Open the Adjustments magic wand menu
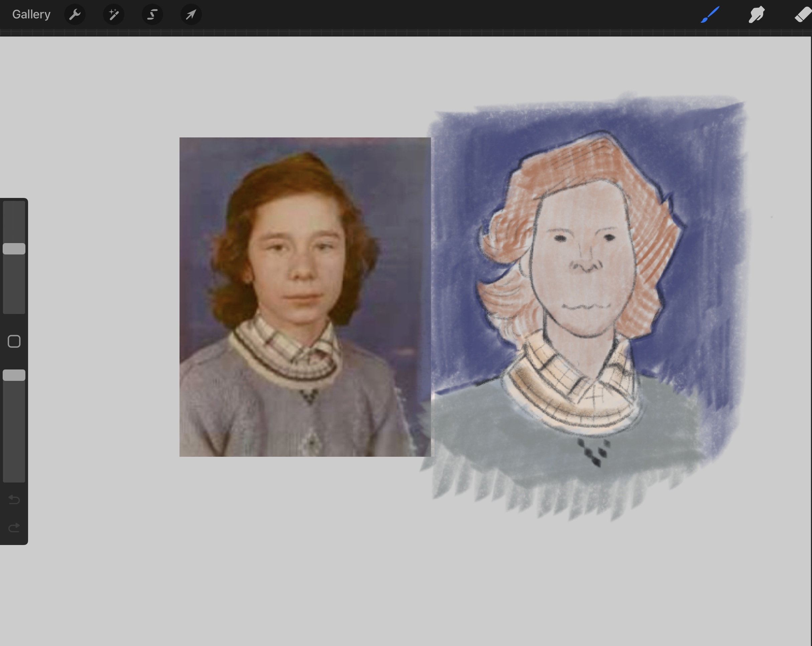Image resolution: width=812 pixels, height=646 pixels. pos(114,15)
